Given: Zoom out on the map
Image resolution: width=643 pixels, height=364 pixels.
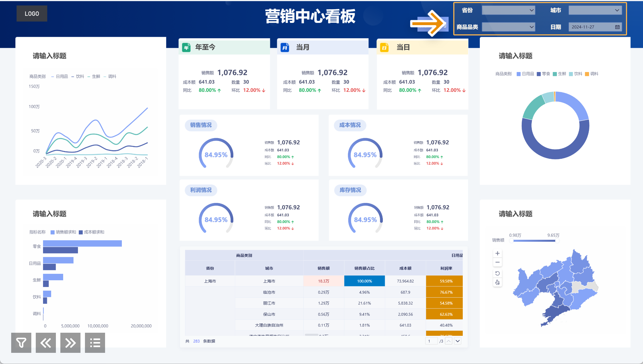Looking at the screenshot, I should [x=497, y=262].
